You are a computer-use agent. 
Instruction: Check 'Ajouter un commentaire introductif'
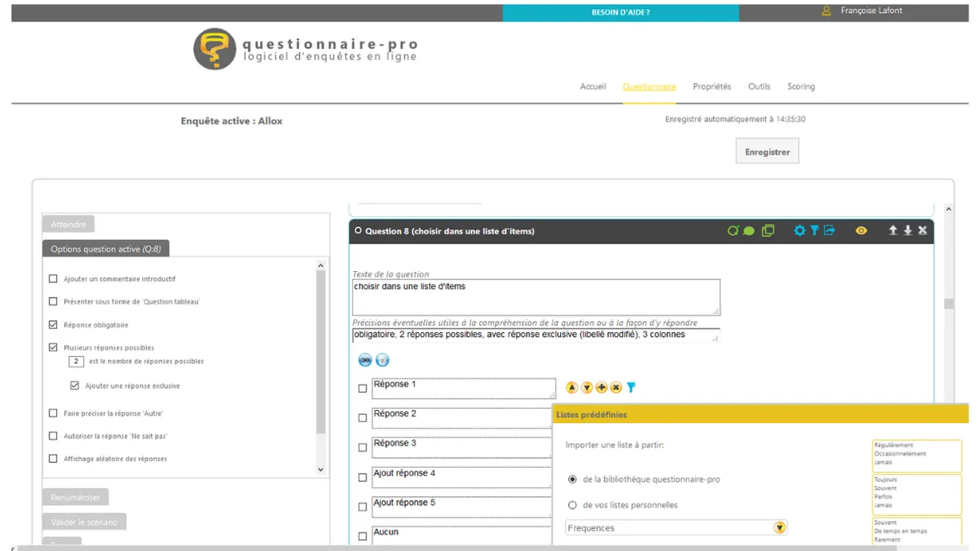click(54, 279)
